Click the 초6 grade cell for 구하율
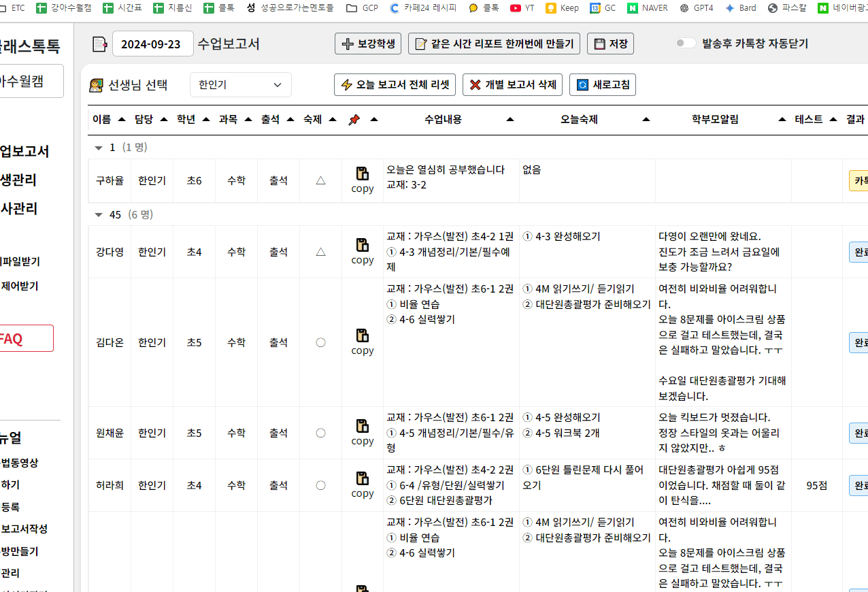Image resolution: width=868 pixels, height=592 pixels. (194, 180)
